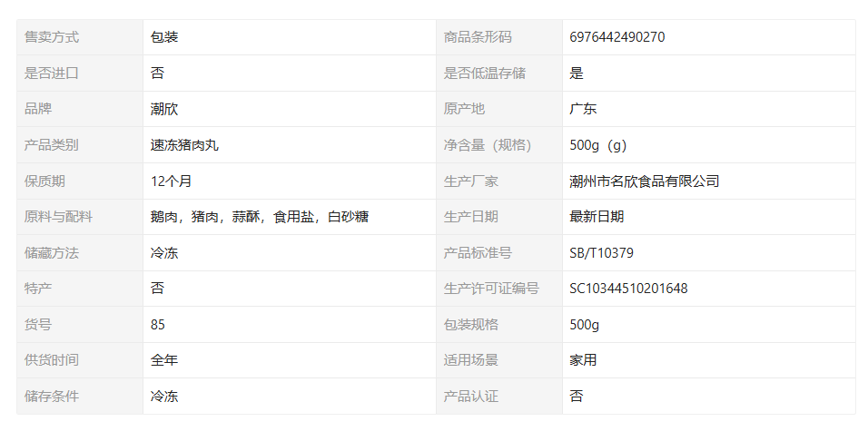868x441 pixels.
Task: Click the 生产日期 label
Action: coord(470,217)
